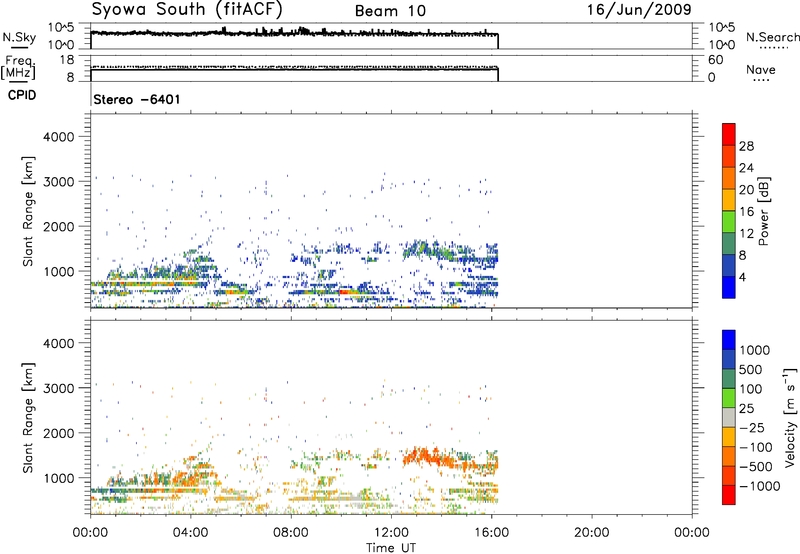The height and width of the screenshot is (554, 800).
Task: Click the 1000 range tick on the velocity panel axis
Action: (x=58, y=478)
